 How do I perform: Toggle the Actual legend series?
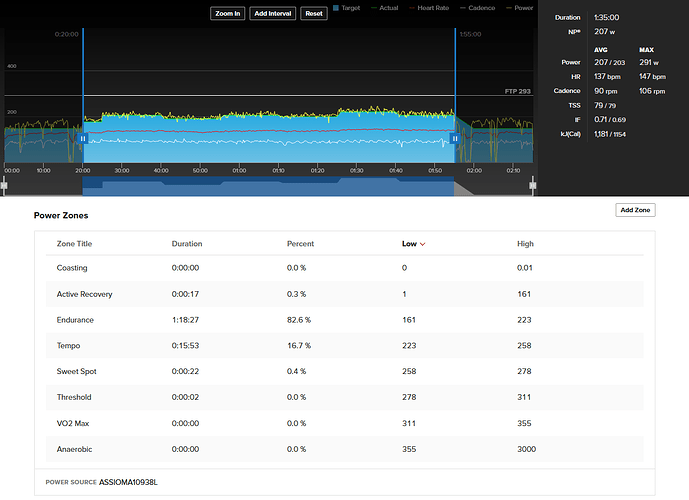[x=384, y=8]
